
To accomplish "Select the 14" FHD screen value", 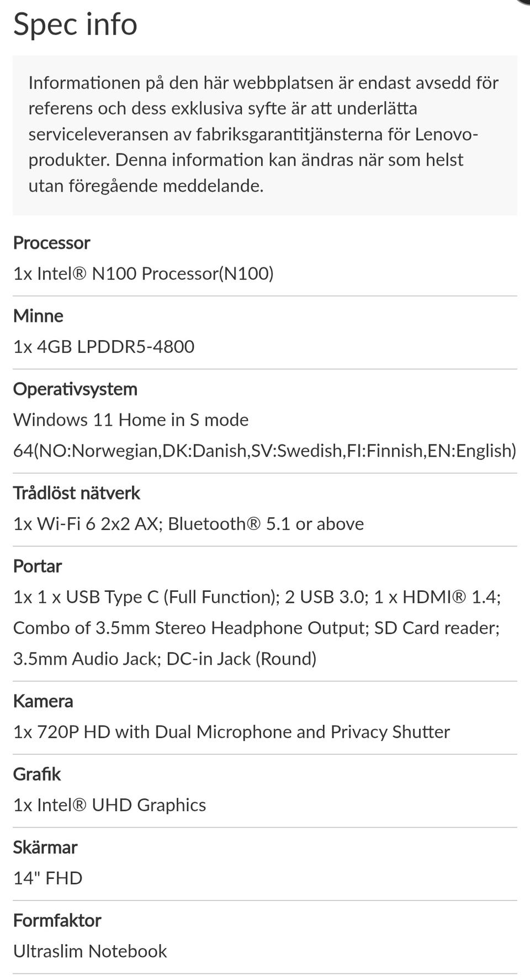I will [x=48, y=878].
